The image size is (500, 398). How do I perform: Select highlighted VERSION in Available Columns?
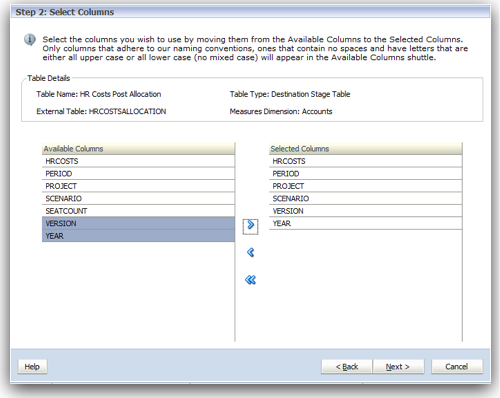[x=138, y=223]
